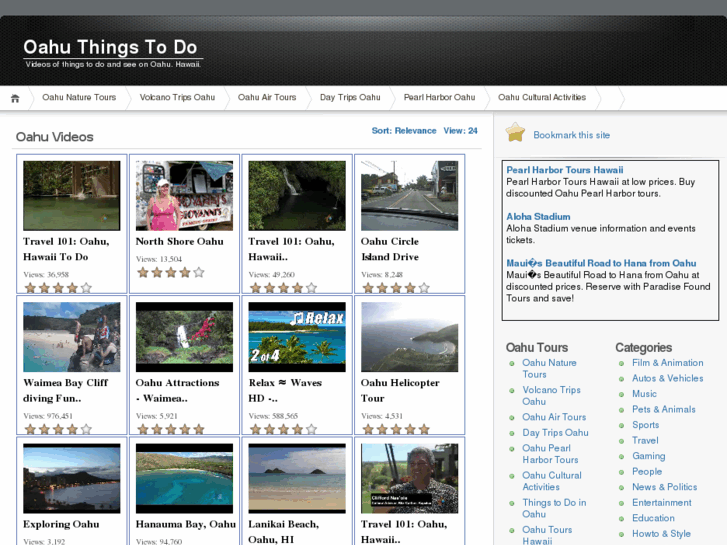Screen dimensions: 727x545
Task: Open Volcano Trips Oahu sidebar link
Action: (551, 396)
